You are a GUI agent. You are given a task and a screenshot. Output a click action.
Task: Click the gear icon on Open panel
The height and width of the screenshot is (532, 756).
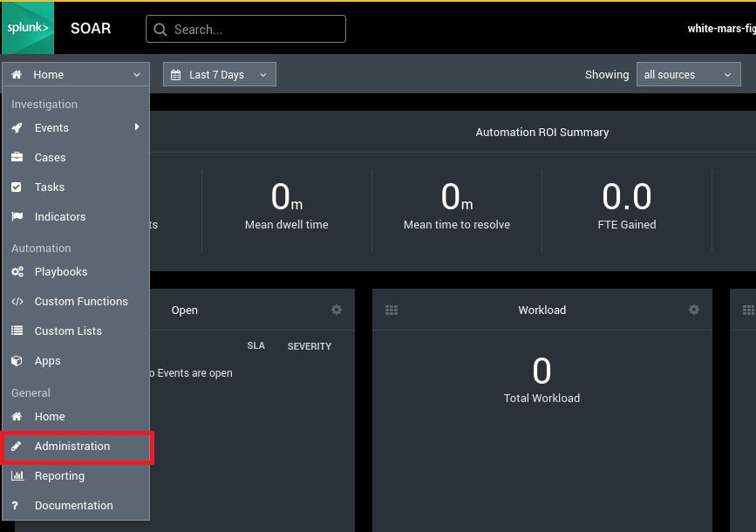(337, 310)
